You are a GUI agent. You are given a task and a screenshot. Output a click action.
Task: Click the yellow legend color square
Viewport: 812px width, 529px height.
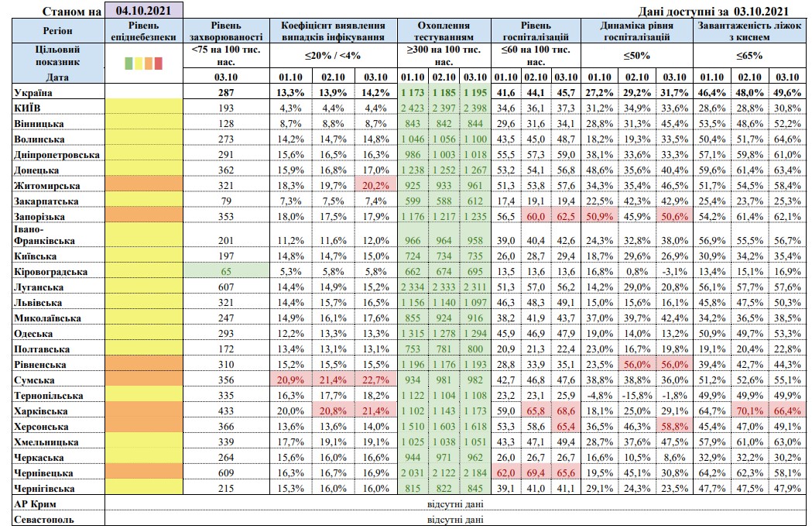pos(139,63)
